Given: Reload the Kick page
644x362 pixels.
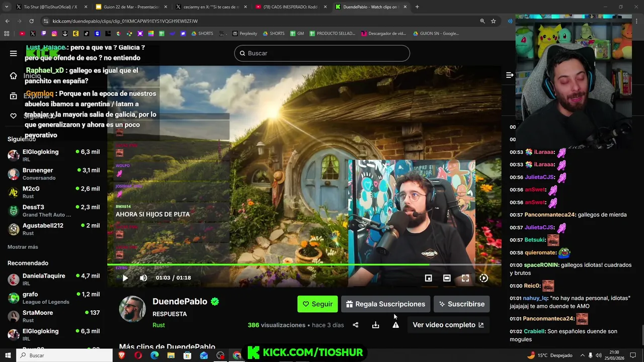Looking at the screenshot, I should (31, 21).
